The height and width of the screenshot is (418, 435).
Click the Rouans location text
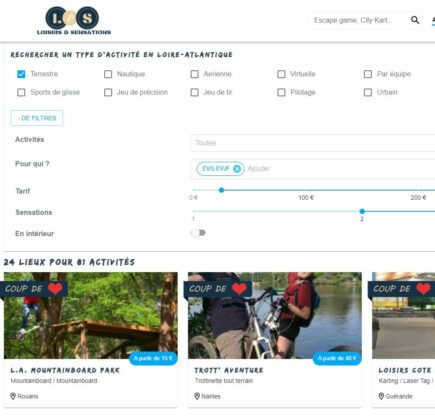click(28, 396)
